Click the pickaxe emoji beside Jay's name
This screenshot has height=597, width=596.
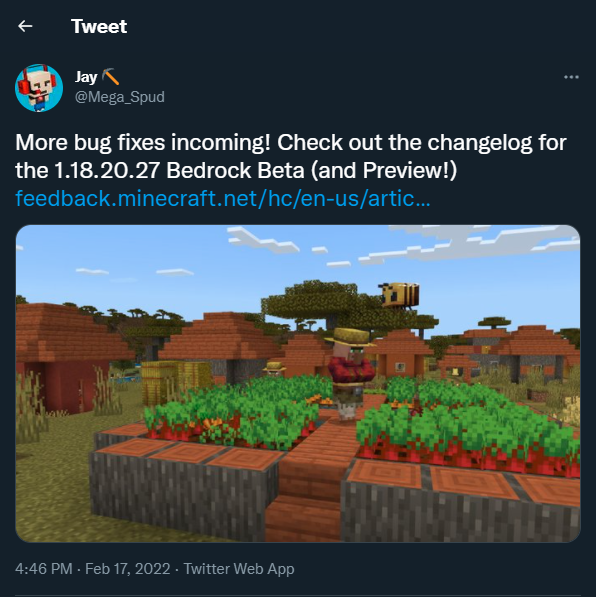[x=111, y=77]
